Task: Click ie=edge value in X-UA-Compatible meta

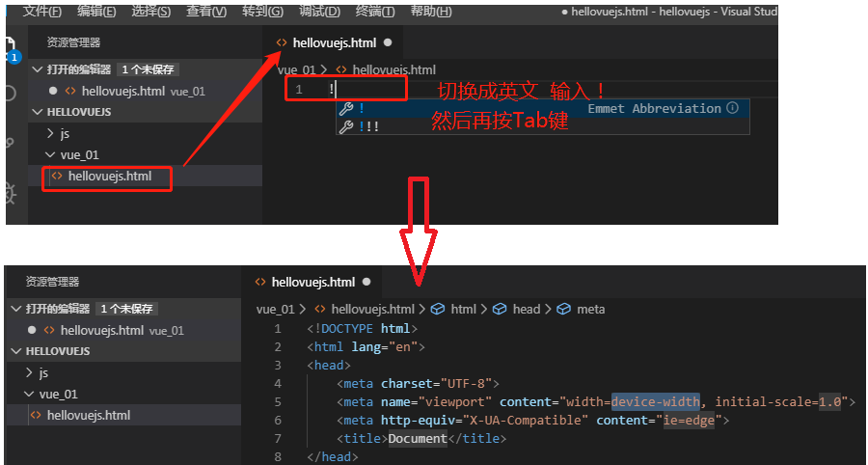Action: pyautogui.click(x=689, y=421)
